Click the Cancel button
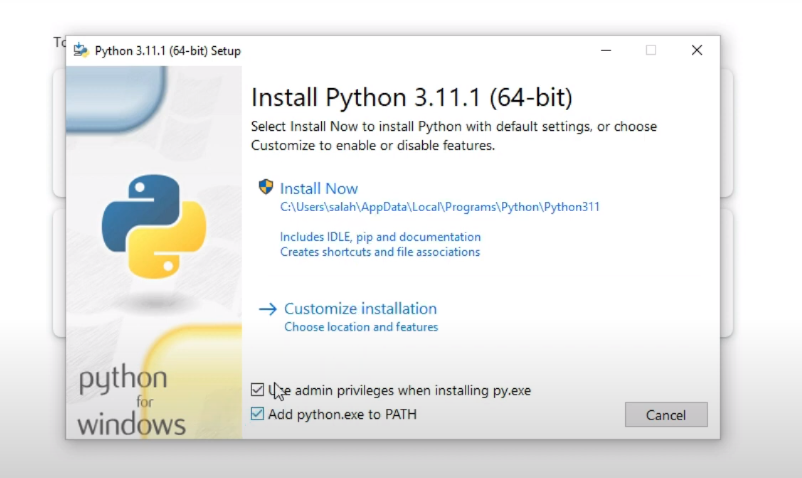Viewport: 802px width, 478px height. [666, 415]
